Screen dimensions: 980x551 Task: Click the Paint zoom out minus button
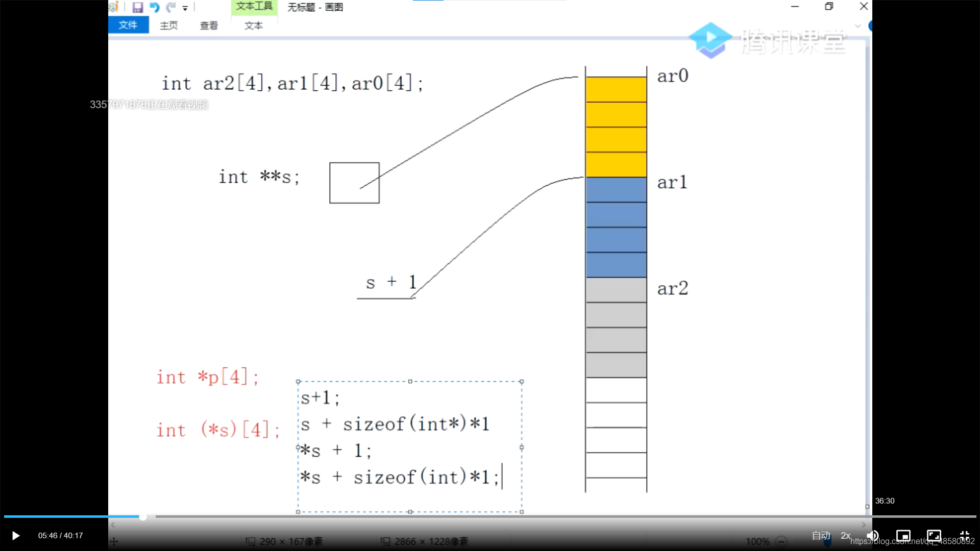[781, 541]
